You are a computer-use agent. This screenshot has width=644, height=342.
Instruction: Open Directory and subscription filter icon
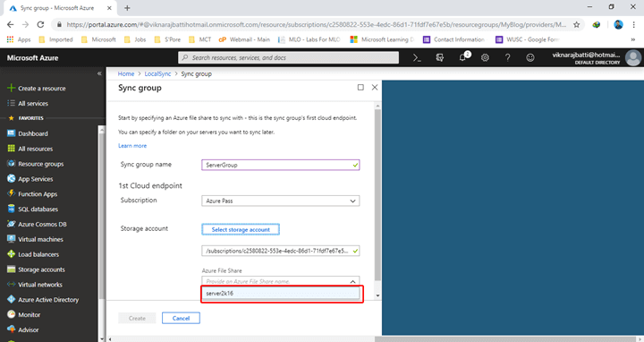coord(440,58)
